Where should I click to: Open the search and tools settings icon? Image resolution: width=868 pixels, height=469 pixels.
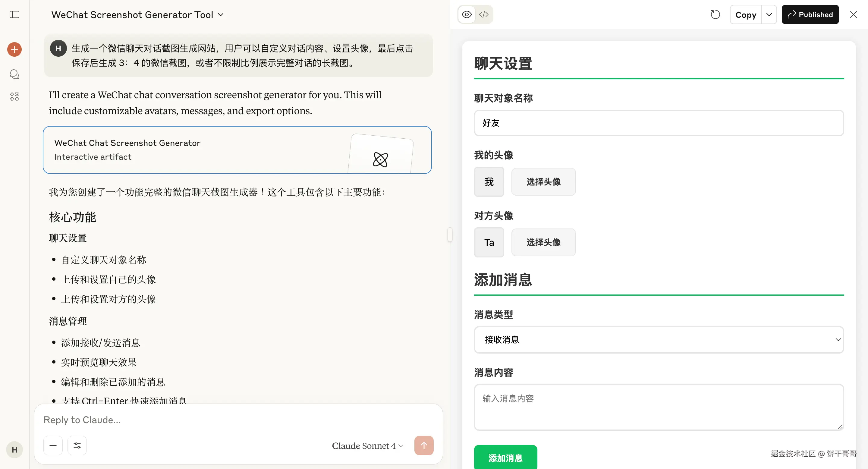[77, 445]
